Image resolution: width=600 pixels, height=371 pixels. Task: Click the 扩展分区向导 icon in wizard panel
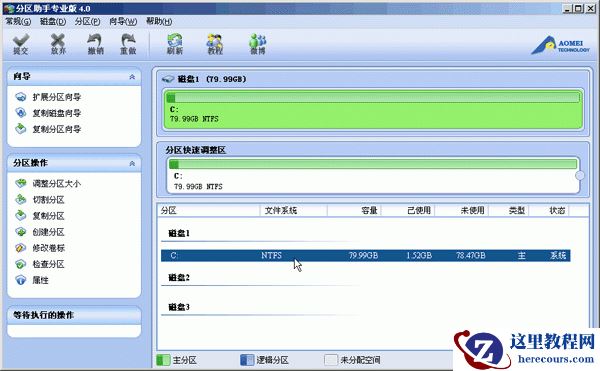(x=21, y=97)
